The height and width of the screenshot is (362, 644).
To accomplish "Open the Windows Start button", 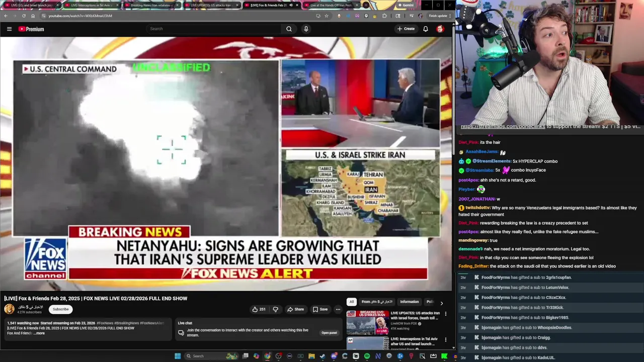I will 178,356.
